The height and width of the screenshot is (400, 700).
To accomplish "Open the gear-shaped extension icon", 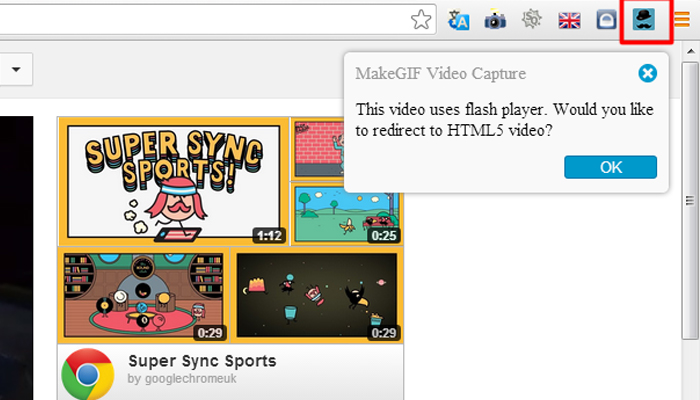I will tap(532, 19).
